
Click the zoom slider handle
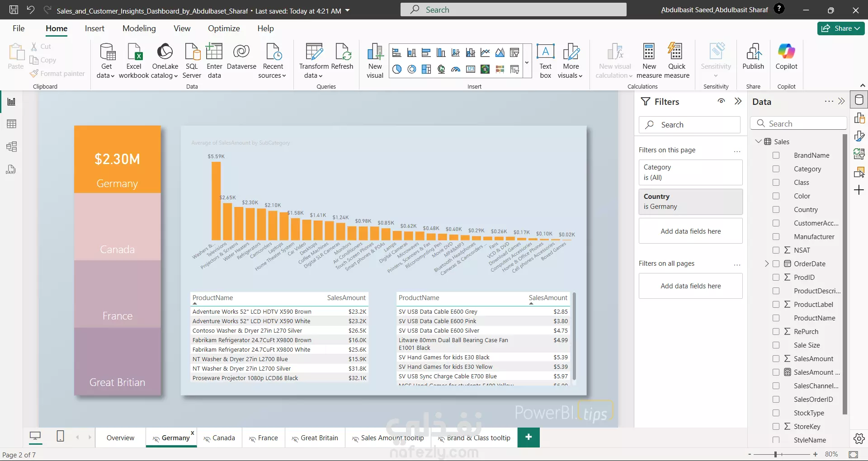(x=775, y=454)
